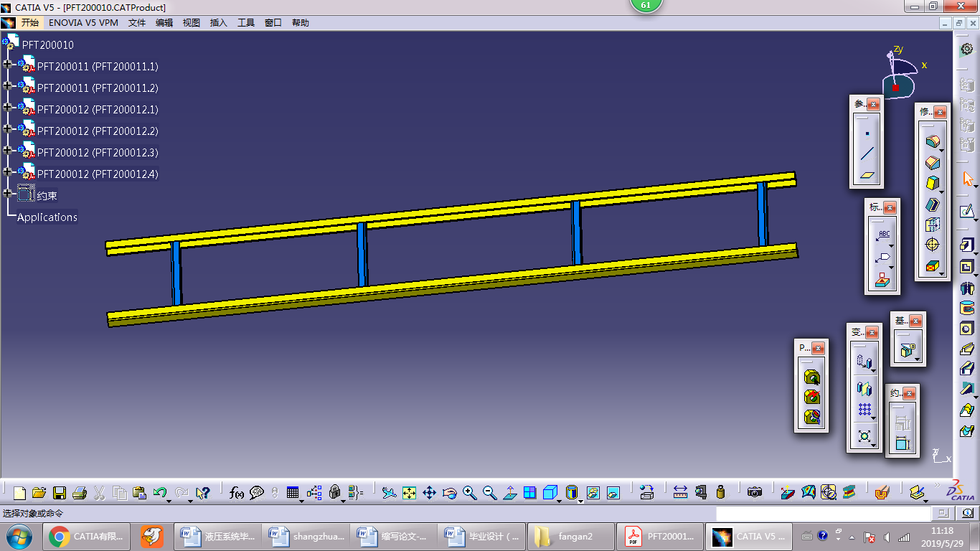
Task: Select the Pan view tool
Action: [x=429, y=493]
